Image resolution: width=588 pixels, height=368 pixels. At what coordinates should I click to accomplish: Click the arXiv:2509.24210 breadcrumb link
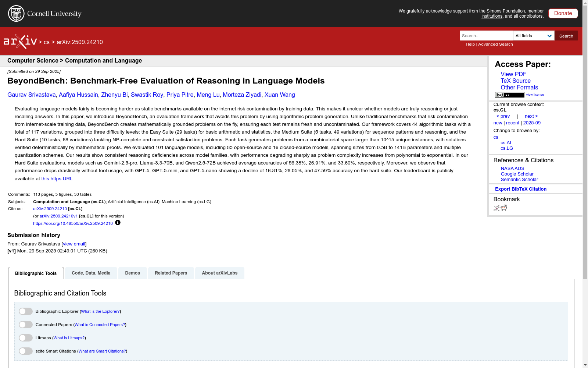pos(80,42)
